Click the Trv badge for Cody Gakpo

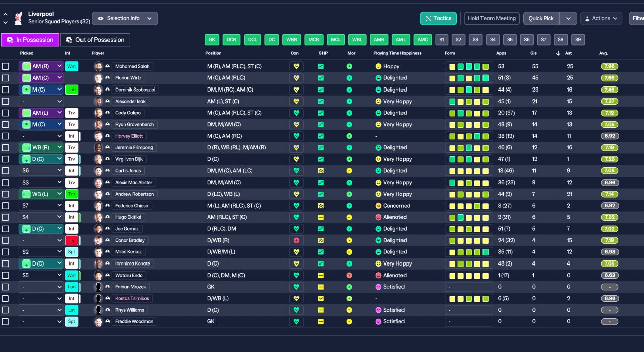[x=72, y=113]
